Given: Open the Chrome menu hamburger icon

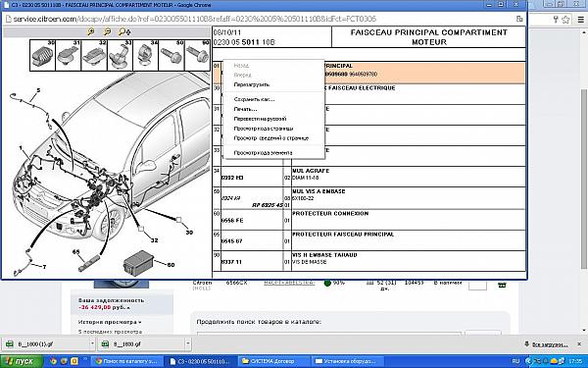Looking at the screenshot, I should pyautogui.click(x=580, y=20).
